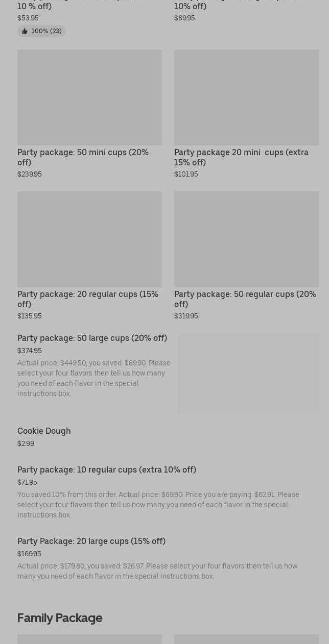This screenshot has height=644, width=329.
Task: Click the $319.95 price under 50 regular cups
Action: pyautogui.click(x=186, y=316)
